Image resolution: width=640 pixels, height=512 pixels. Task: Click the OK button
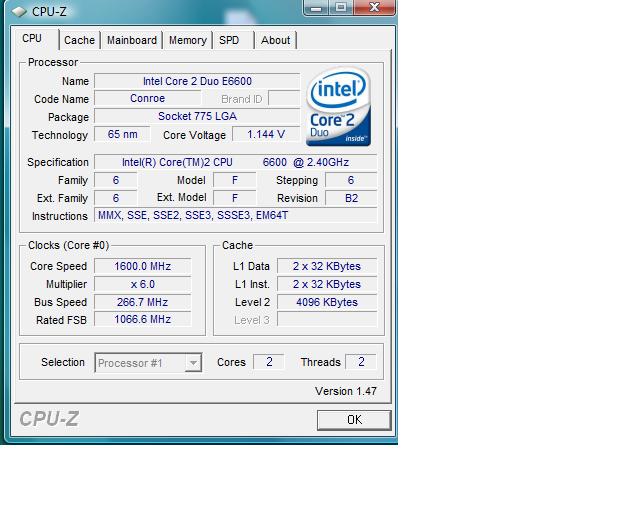tap(354, 420)
